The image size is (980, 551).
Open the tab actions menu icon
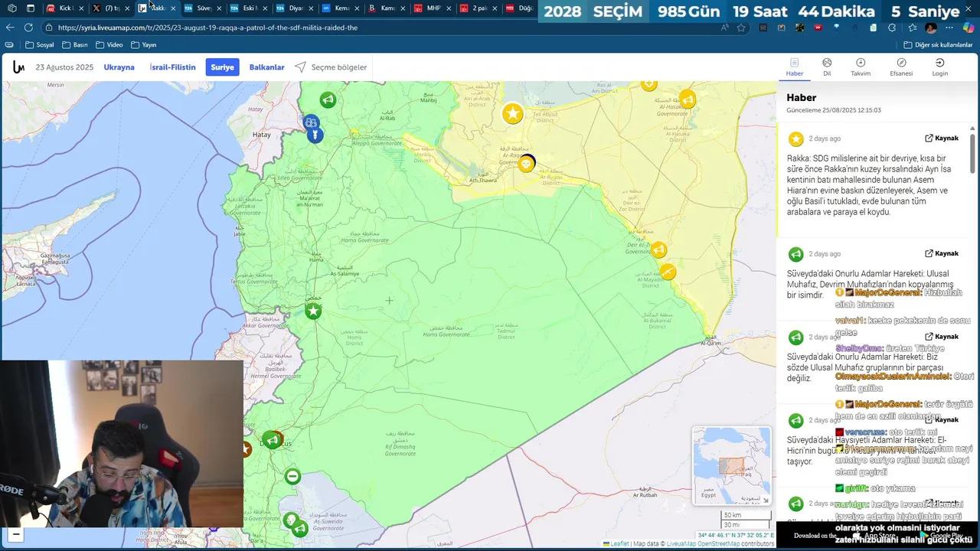(31, 8)
